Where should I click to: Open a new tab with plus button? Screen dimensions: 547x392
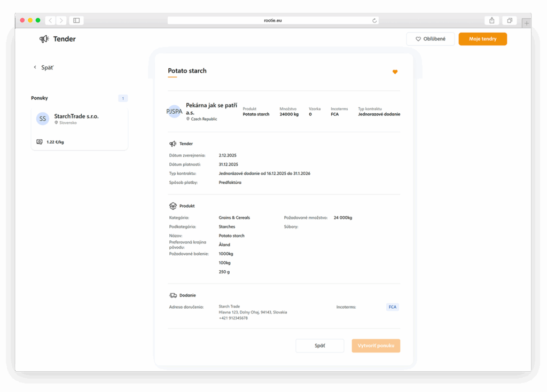pos(527,23)
